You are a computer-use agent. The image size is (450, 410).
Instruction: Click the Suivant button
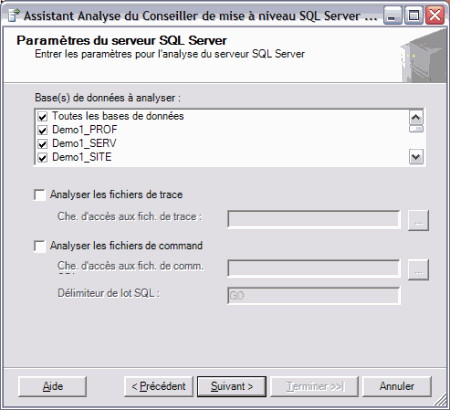click(232, 387)
